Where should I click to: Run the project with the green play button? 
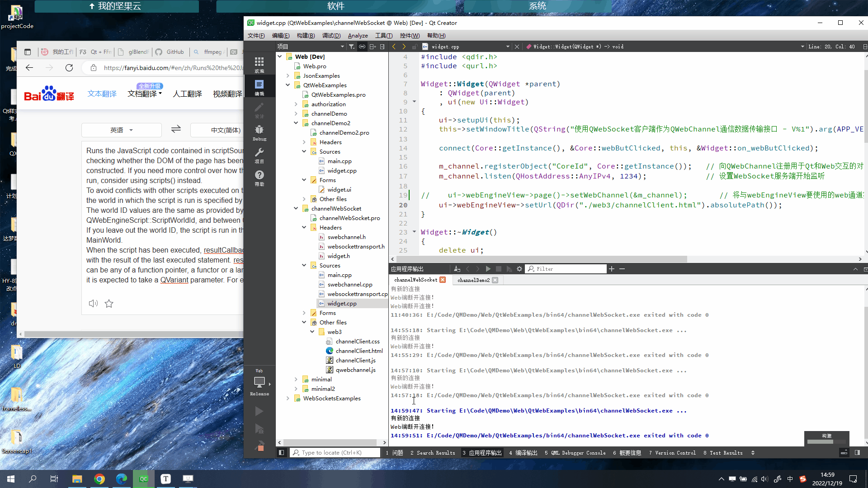click(x=259, y=411)
